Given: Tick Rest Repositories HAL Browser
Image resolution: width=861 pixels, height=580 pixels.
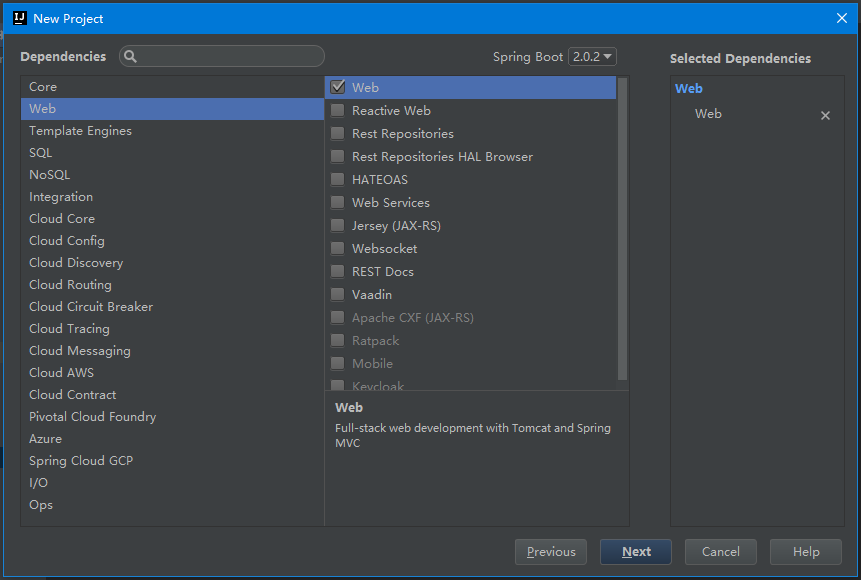Looking at the screenshot, I should (x=338, y=157).
